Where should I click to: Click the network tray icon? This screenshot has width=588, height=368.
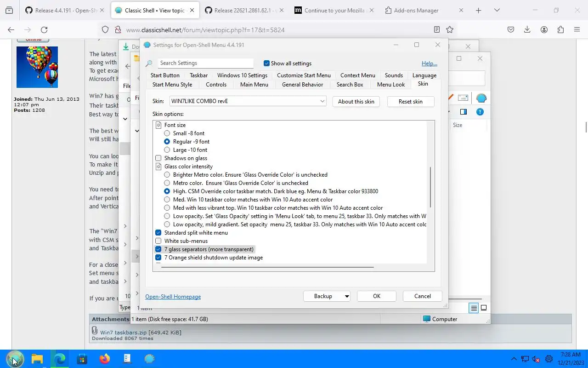pos(525,359)
